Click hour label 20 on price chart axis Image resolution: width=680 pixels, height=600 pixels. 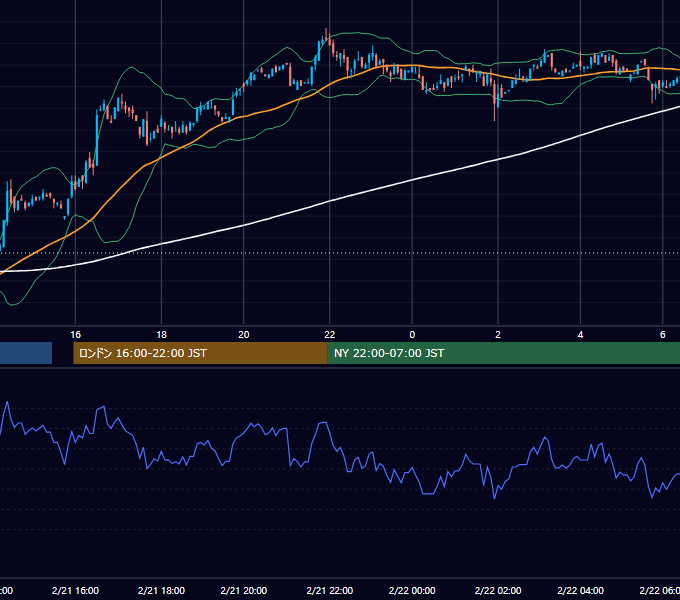pyautogui.click(x=244, y=334)
